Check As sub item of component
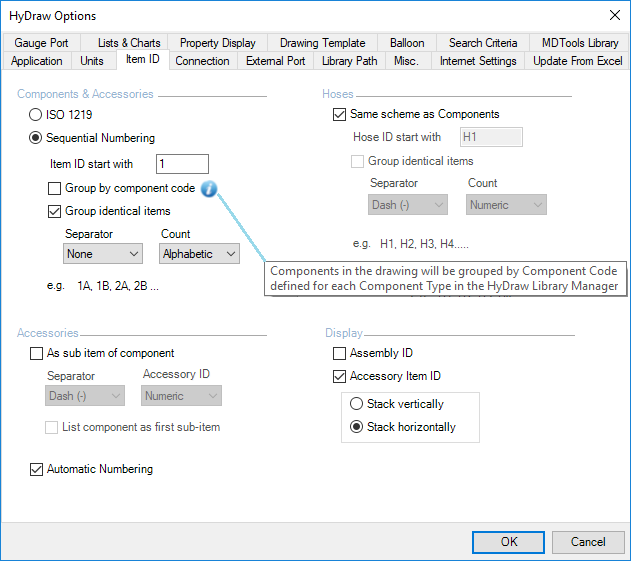The image size is (631, 561). (x=37, y=353)
